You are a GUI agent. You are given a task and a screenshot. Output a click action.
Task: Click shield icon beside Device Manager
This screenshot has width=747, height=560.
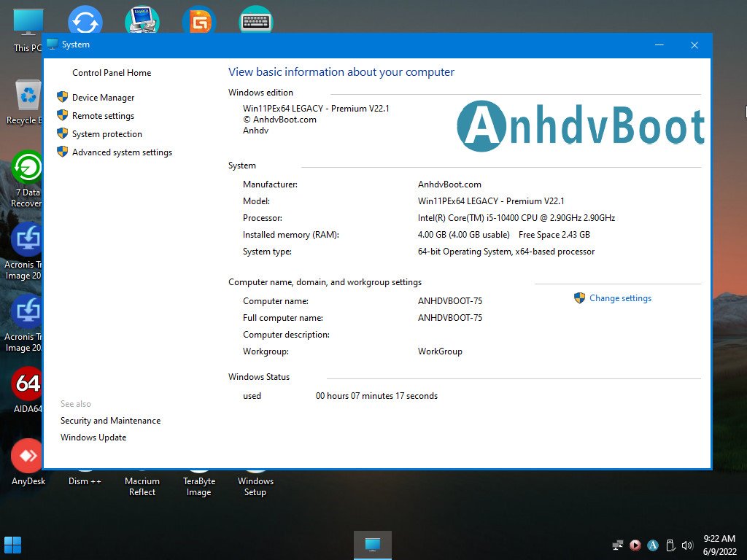coord(63,97)
